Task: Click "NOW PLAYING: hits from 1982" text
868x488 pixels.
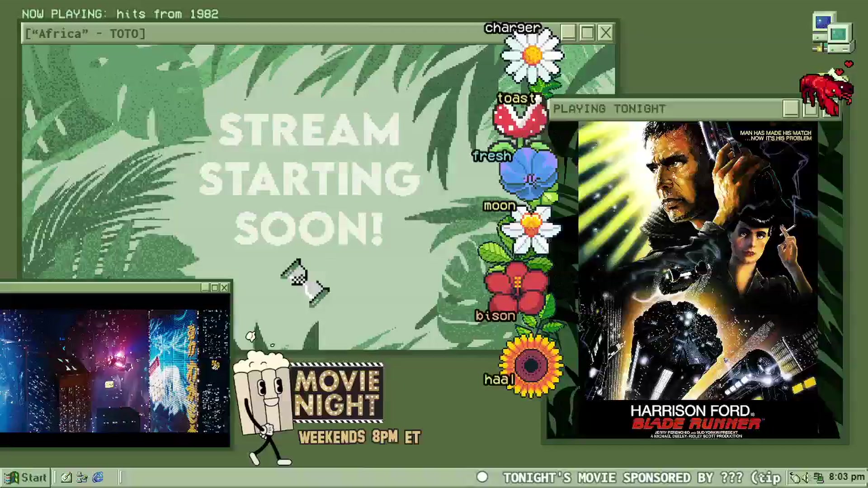Action: pyautogui.click(x=120, y=14)
